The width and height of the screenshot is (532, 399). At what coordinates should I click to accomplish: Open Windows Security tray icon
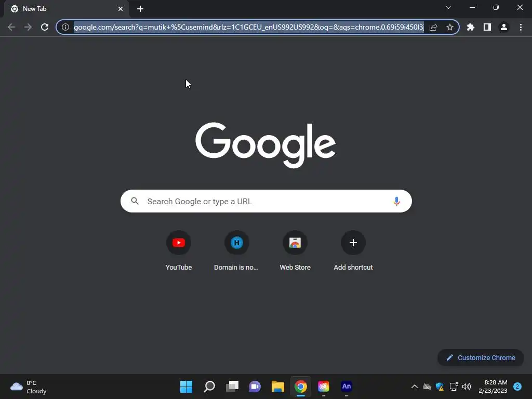point(440,387)
